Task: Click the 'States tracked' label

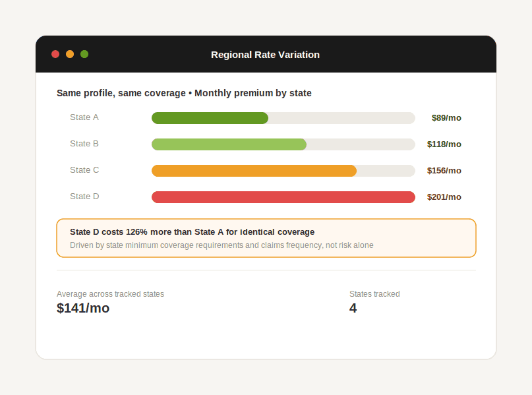Action: click(374, 294)
